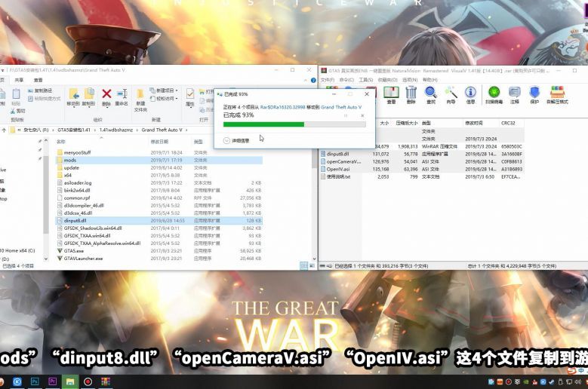Click WinRAR Delete trash bin icon

pos(411,92)
